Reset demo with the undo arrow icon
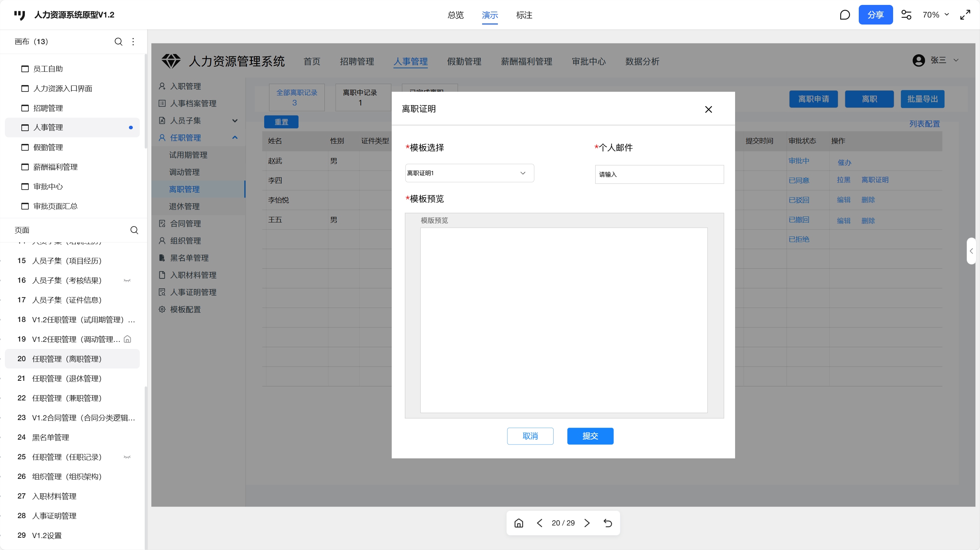This screenshot has width=980, height=550. point(608,523)
